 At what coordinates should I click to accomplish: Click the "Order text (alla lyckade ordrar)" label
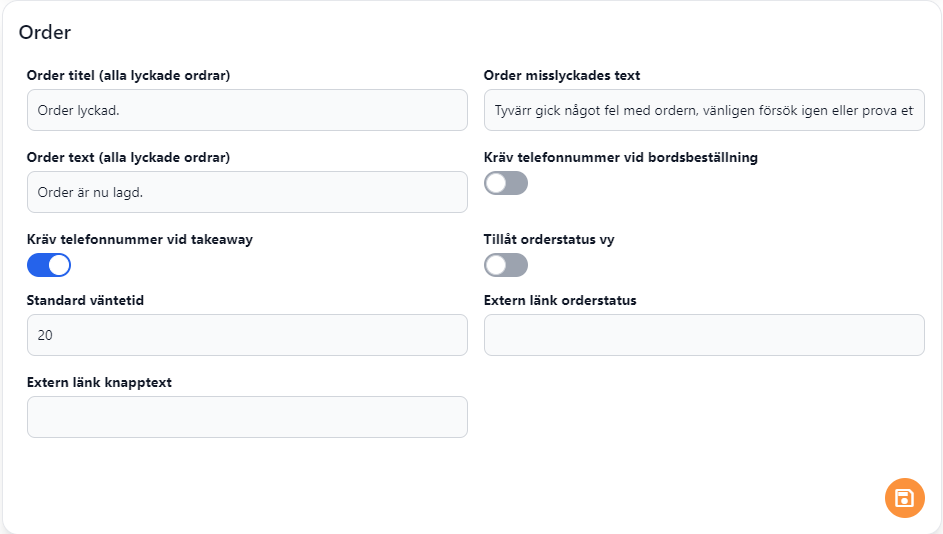(x=129, y=157)
